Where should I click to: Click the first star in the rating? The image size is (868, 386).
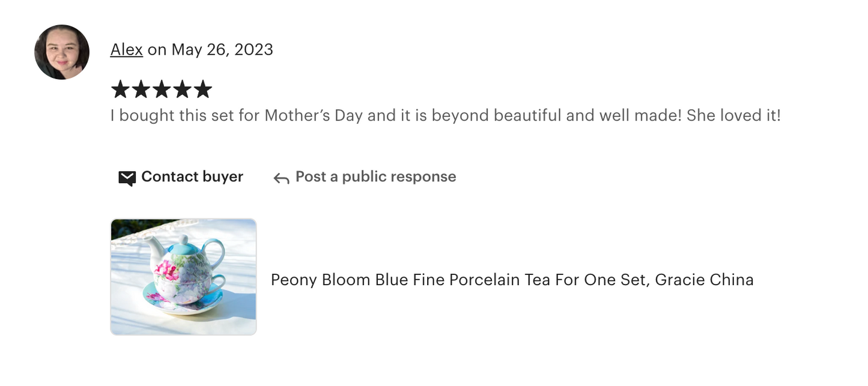click(120, 89)
